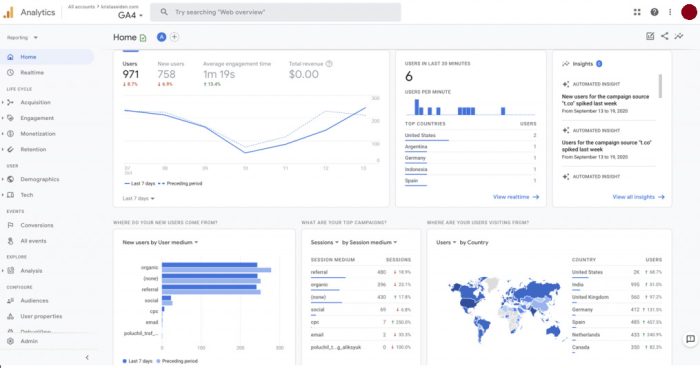Open the 'Last 7 days' date range dropdown

[138, 198]
